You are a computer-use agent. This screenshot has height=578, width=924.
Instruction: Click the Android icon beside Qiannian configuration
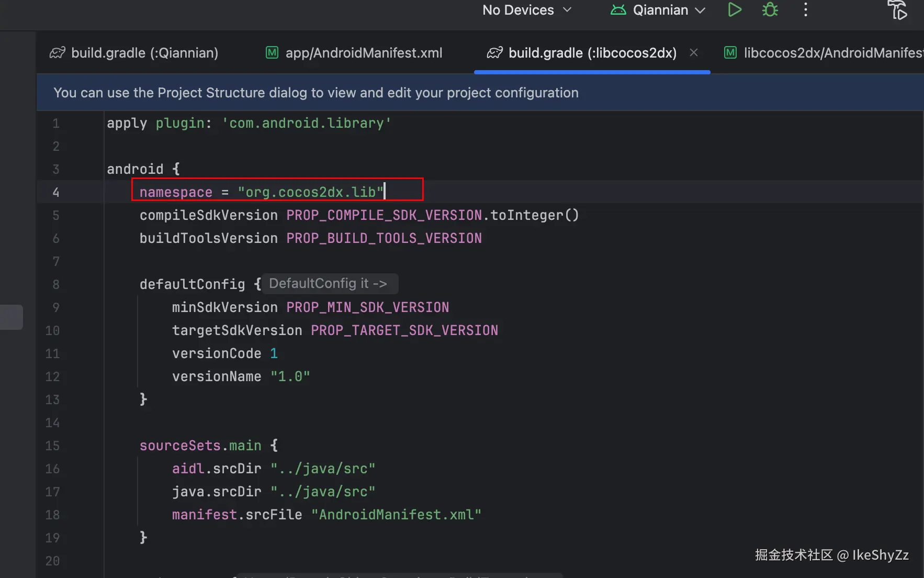coord(618,10)
